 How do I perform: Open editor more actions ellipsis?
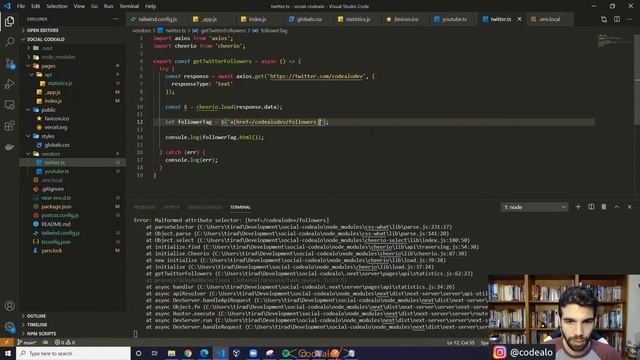click(x=630, y=19)
